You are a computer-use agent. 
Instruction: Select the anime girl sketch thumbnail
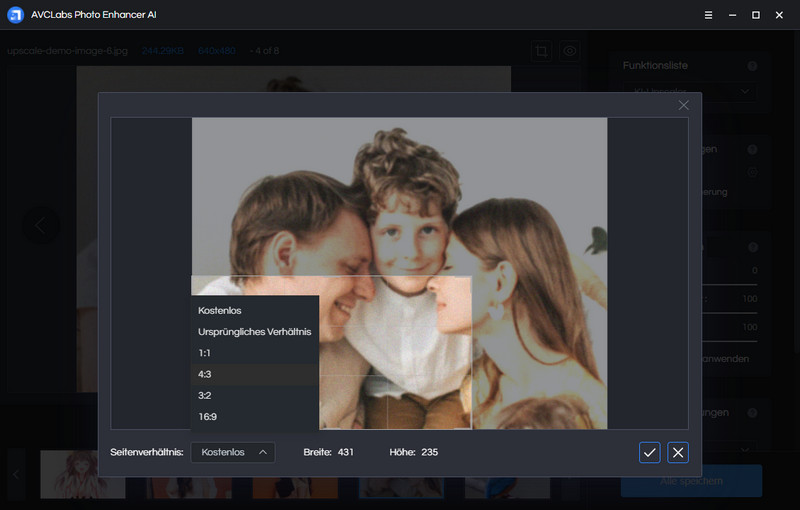(83, 474)
